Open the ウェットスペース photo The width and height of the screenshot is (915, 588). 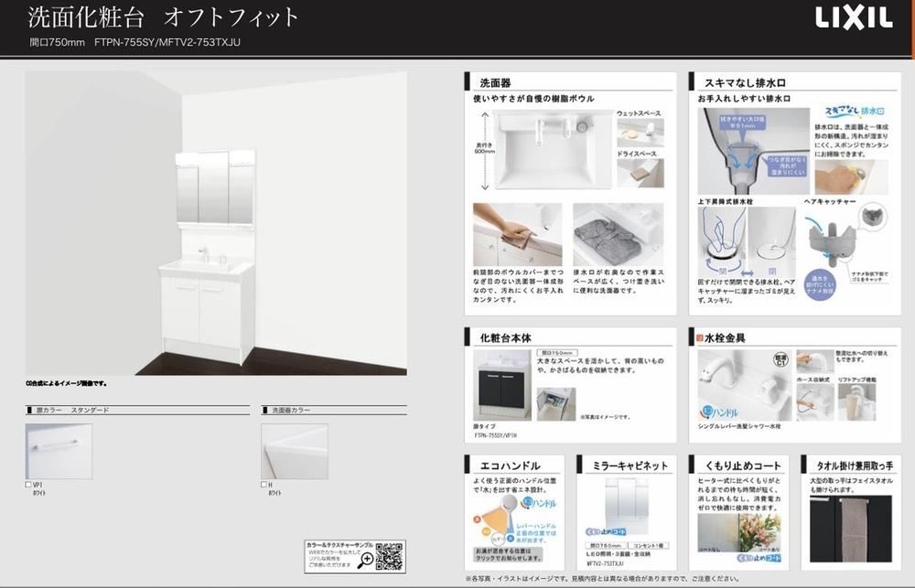coord(640,133)
